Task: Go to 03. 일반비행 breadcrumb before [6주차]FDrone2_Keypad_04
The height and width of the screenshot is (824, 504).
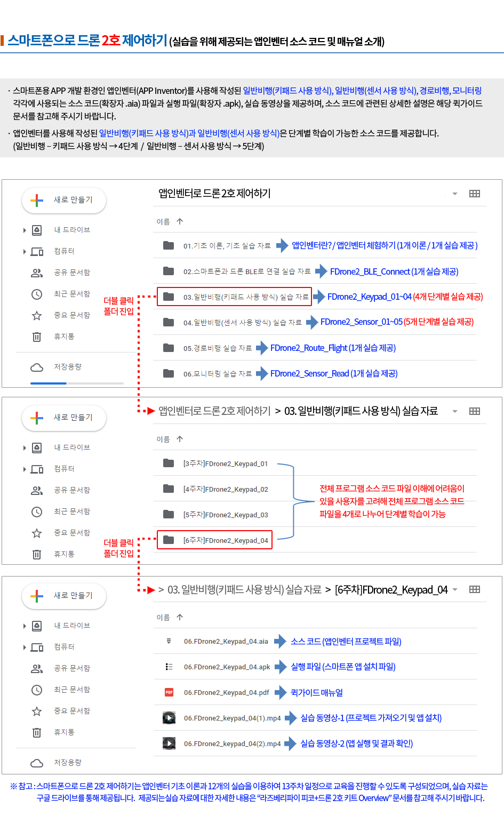Action: tap(244, 589)
